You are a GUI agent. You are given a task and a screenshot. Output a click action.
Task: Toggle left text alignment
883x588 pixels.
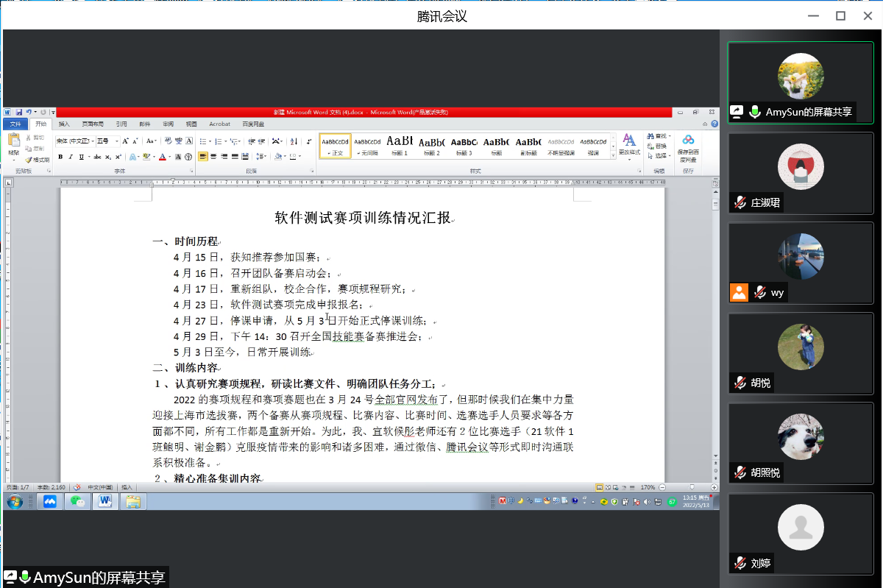click(203, 157)
